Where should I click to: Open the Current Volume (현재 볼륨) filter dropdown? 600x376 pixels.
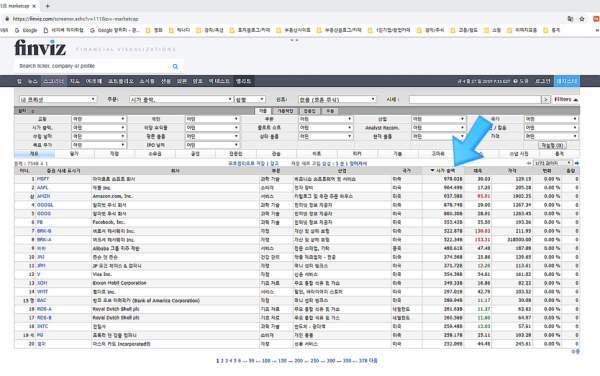pyautogui.click(x=439, y=136)
